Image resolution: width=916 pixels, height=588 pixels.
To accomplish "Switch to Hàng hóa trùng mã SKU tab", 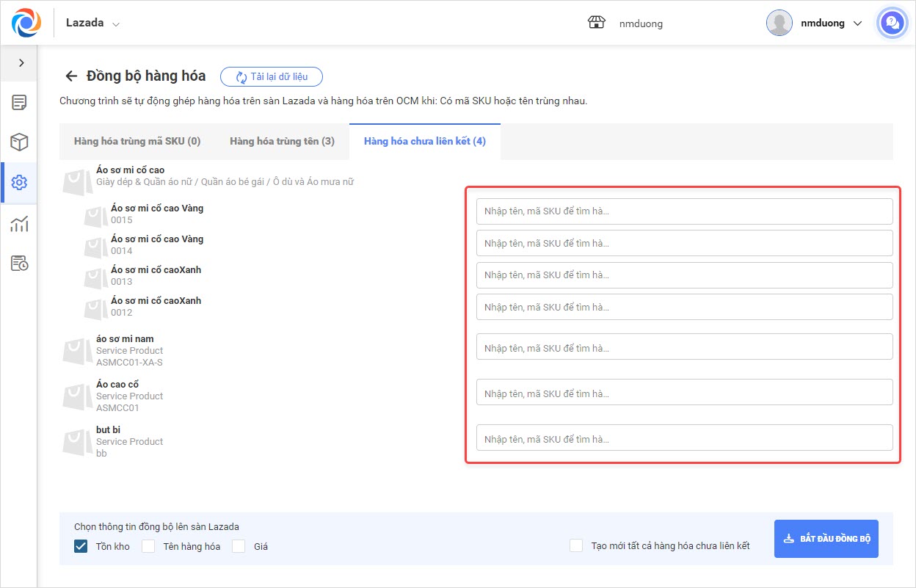I will coord(137,141).
